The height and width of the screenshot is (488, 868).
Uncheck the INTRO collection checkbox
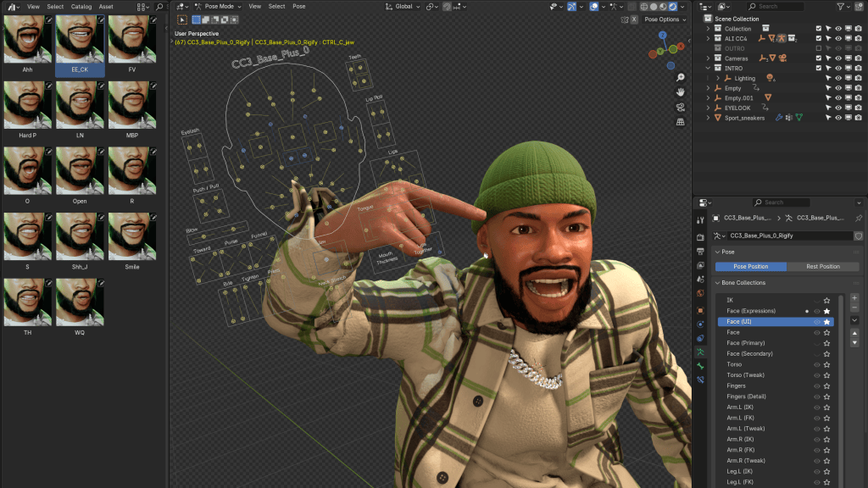[x=819, y=68]
